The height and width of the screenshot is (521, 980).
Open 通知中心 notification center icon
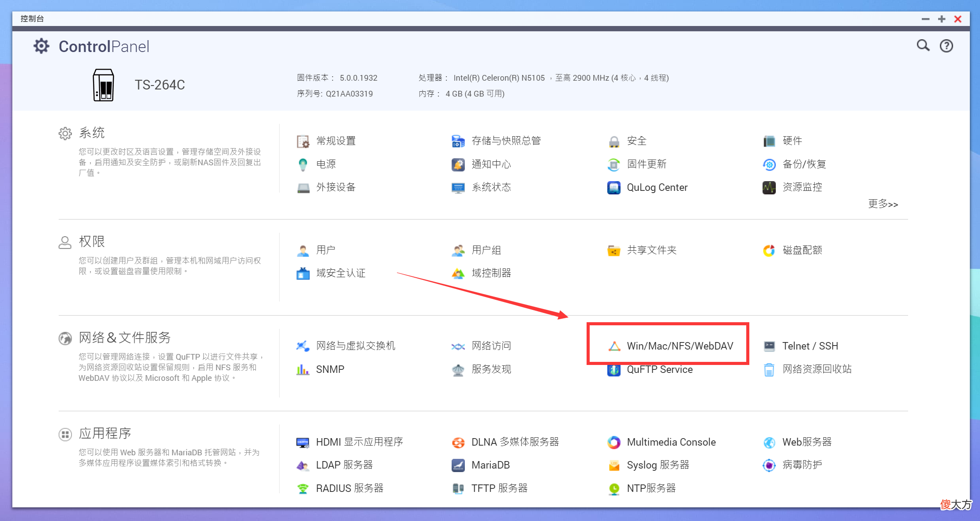pyautogui.click(x=458, y=164)
